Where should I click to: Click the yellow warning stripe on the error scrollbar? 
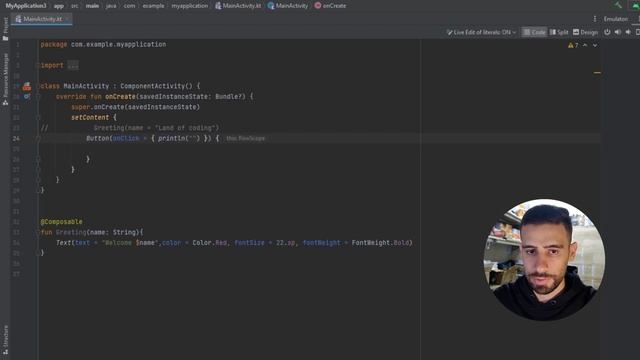coord(597,73)
